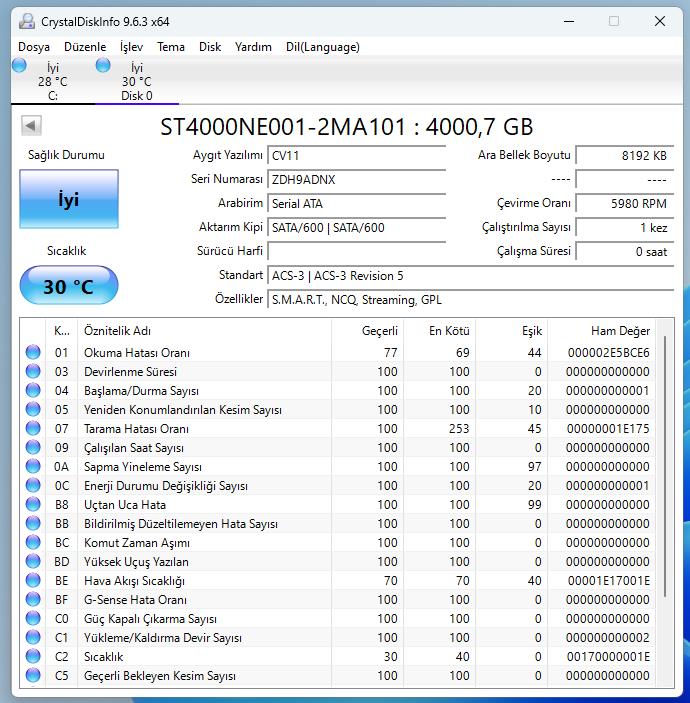This screenshot has height=703, width=690.
Task: Open the Yardım menu
Action: [x=253, y=47]
